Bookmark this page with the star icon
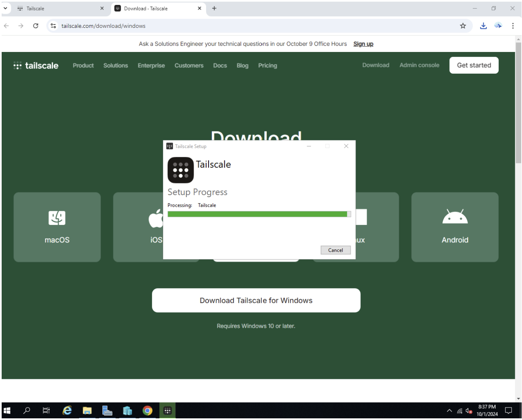Viewport: 522px width, 420px height. point(463,26)
